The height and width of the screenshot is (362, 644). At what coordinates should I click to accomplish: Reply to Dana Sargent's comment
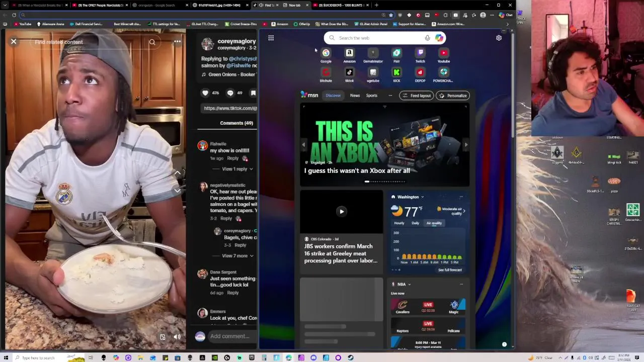(232, 293)
